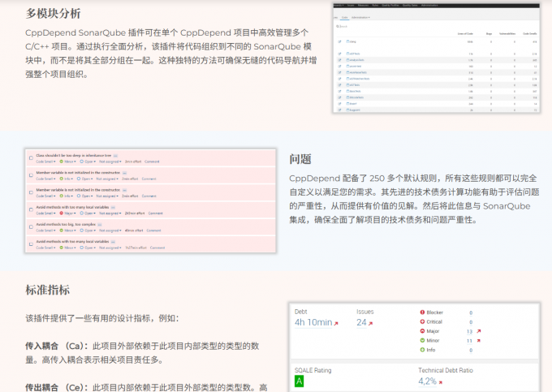Open the Minor dropdown on the 1h27min effort issue
552x392 pixels.
click(67, 248)
